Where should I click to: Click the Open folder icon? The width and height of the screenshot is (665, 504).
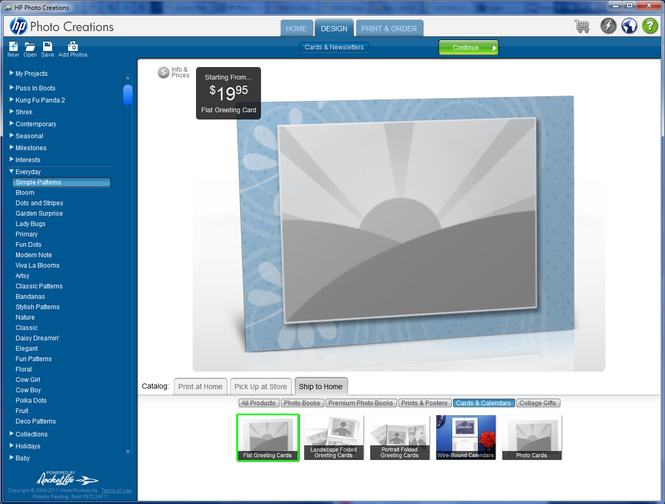pos(30,49)
